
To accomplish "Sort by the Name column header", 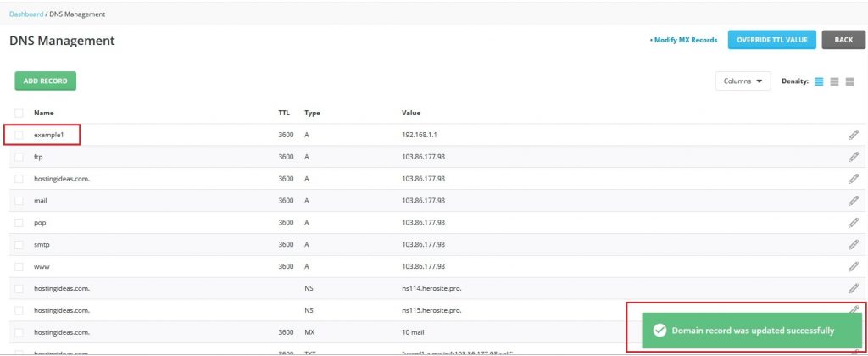I will click(x=44, y=113).
